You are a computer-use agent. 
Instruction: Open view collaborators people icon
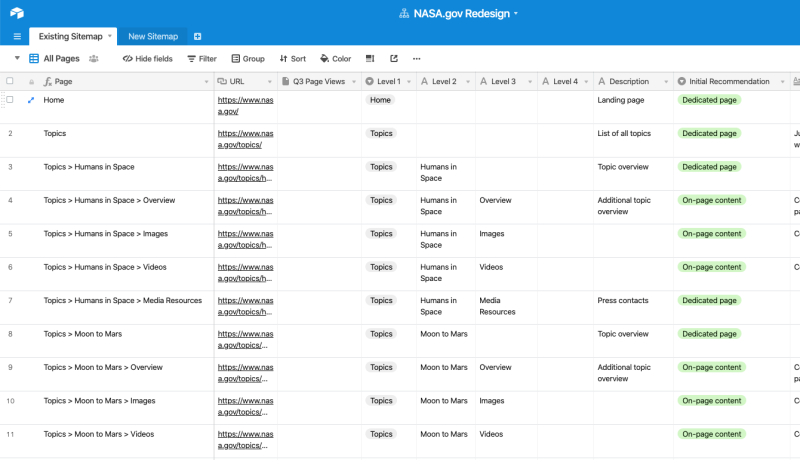click(94, 59)
